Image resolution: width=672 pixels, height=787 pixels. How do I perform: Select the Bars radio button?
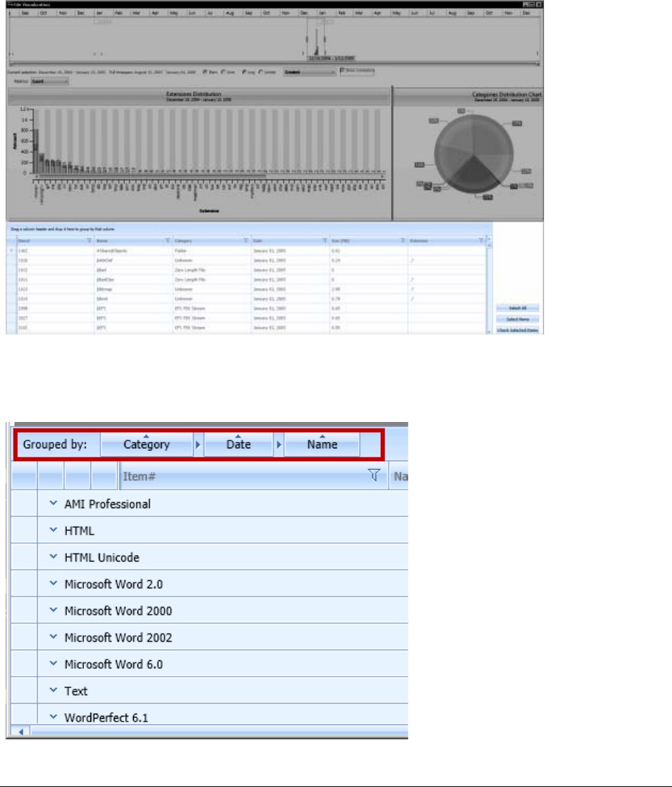point(205,73)
